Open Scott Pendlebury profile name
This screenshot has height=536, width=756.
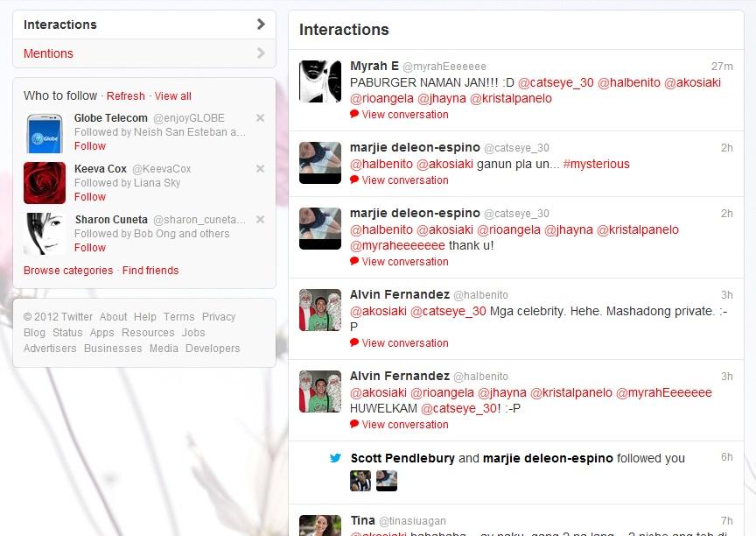[x=402, y=458]
